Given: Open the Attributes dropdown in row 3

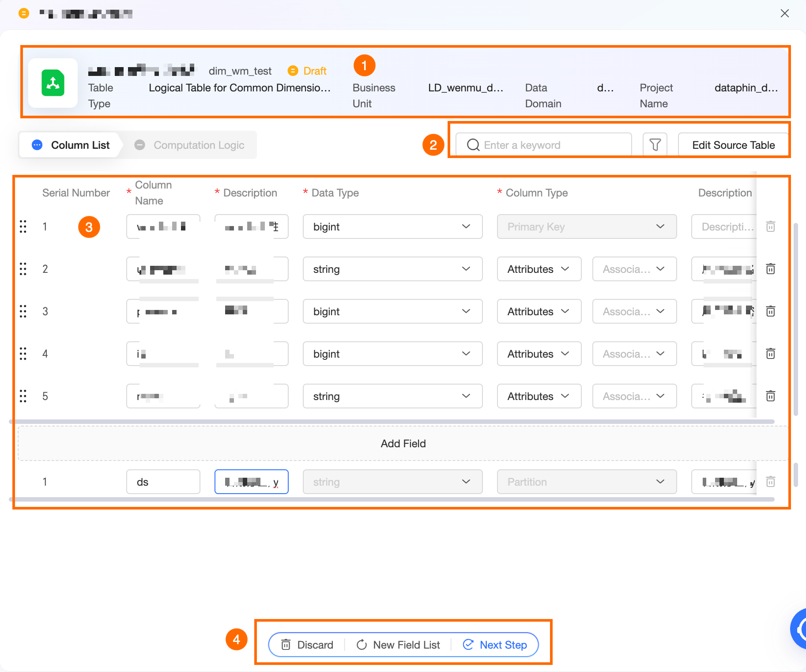Looking at the screenshot, I should [x=539, y=311].
